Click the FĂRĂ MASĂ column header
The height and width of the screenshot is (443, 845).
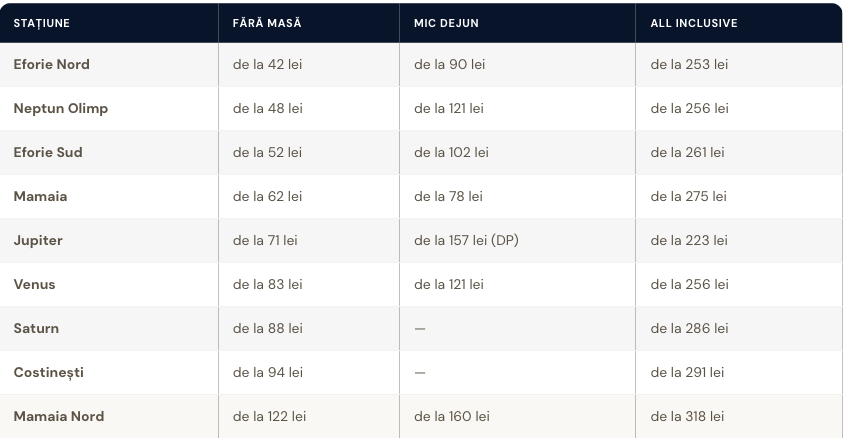click(x=267, y=23)
